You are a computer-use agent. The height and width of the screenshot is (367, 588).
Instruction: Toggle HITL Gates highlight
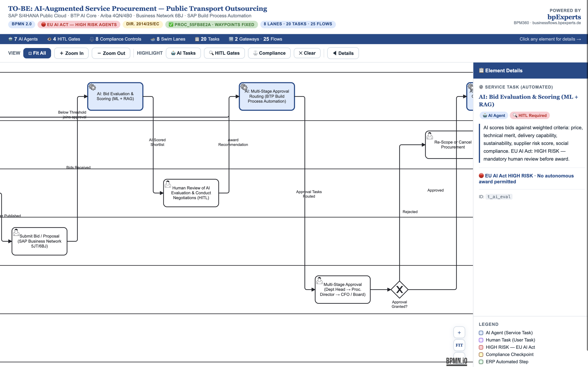coord(224,53)
